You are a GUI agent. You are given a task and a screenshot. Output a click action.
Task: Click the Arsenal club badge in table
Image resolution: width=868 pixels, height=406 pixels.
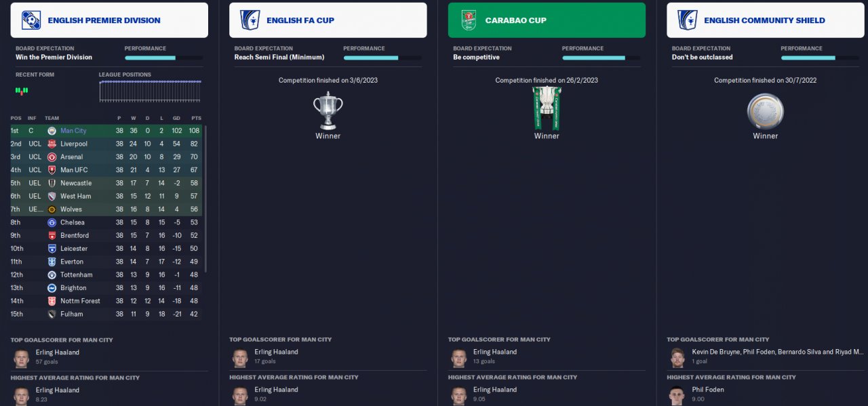pos(52,157)
